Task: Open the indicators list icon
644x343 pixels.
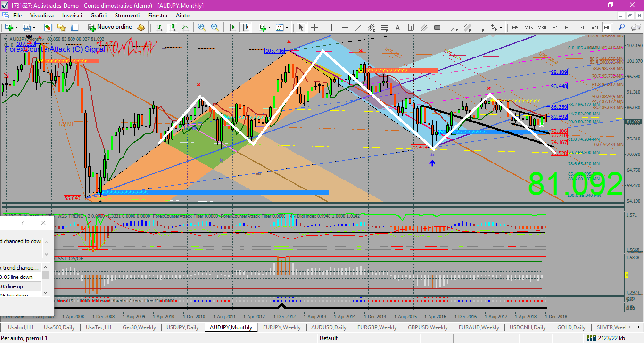Action: point(262,27)
